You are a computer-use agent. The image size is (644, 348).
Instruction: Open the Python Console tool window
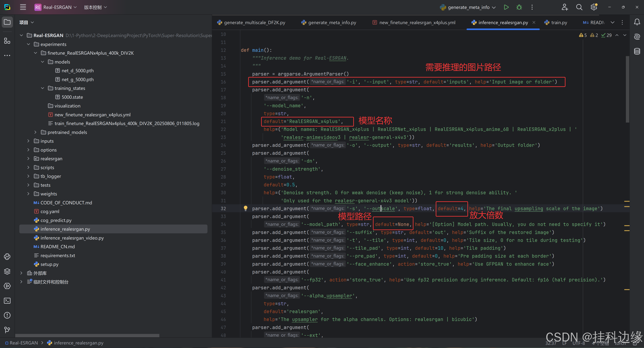(x=7, y=257)
